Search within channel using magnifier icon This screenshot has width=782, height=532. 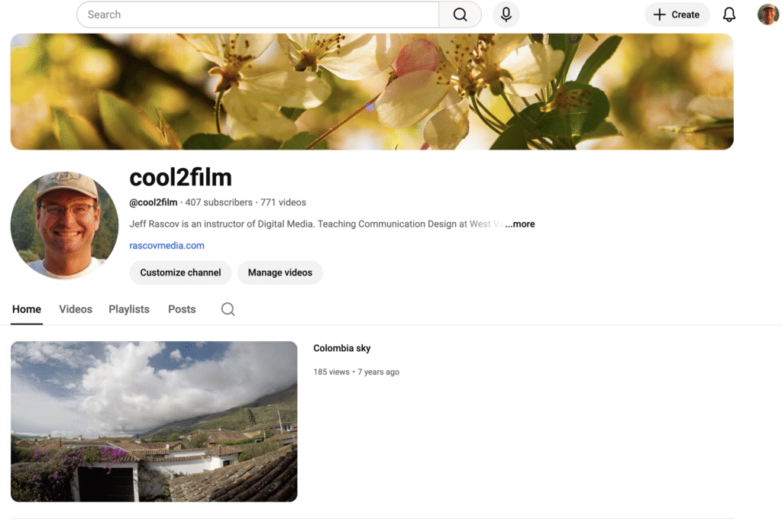pyautogui.click(x=228, y=309)
